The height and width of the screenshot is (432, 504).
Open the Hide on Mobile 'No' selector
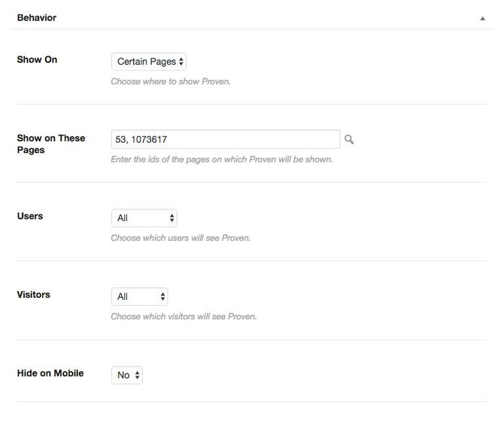point(127,375)
